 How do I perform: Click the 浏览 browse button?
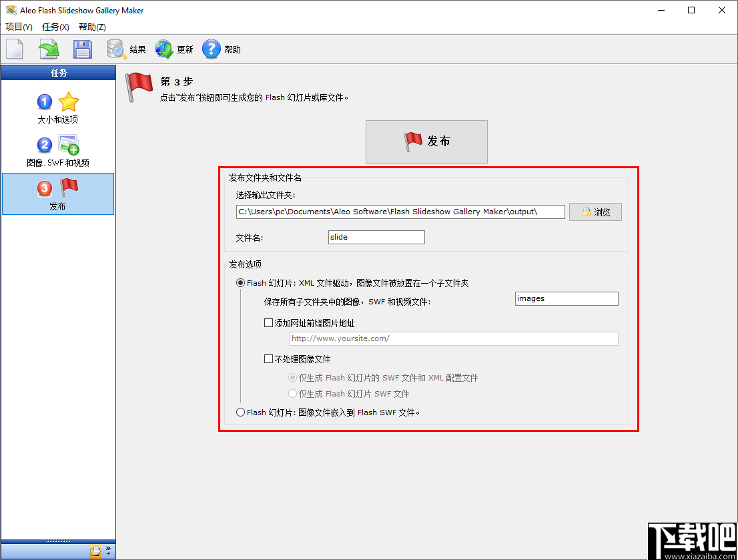[595, 212]
